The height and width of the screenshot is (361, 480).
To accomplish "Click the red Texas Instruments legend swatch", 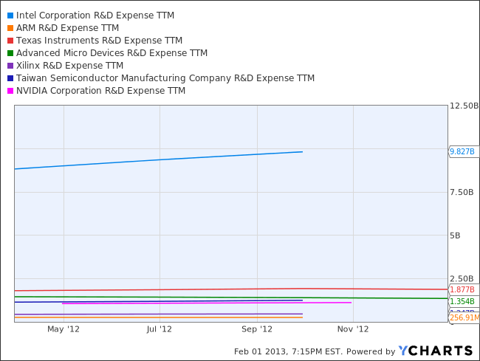I will [10, 41].
